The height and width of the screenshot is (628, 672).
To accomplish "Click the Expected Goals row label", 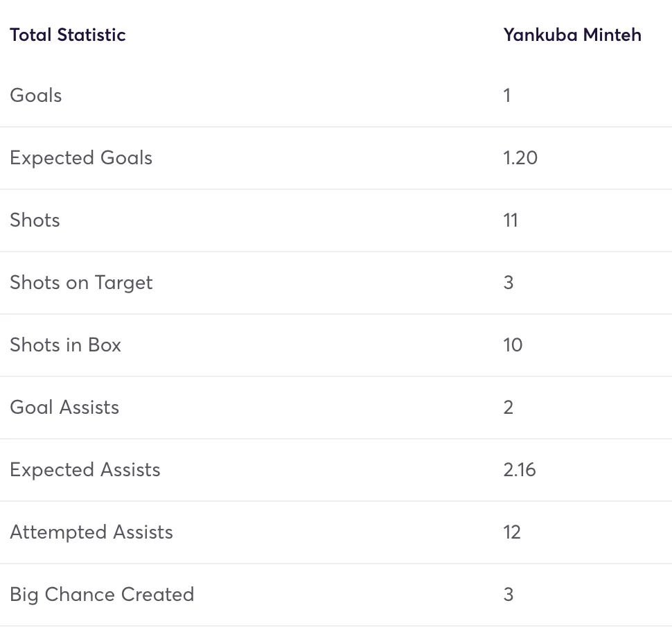I will 81,157.
